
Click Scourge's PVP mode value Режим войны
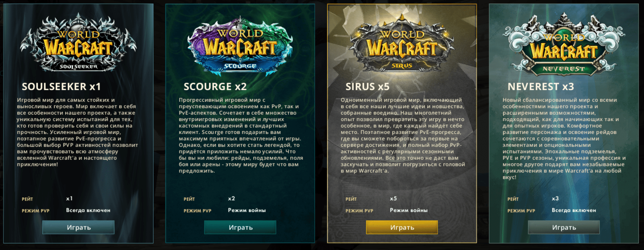[247, 210]
